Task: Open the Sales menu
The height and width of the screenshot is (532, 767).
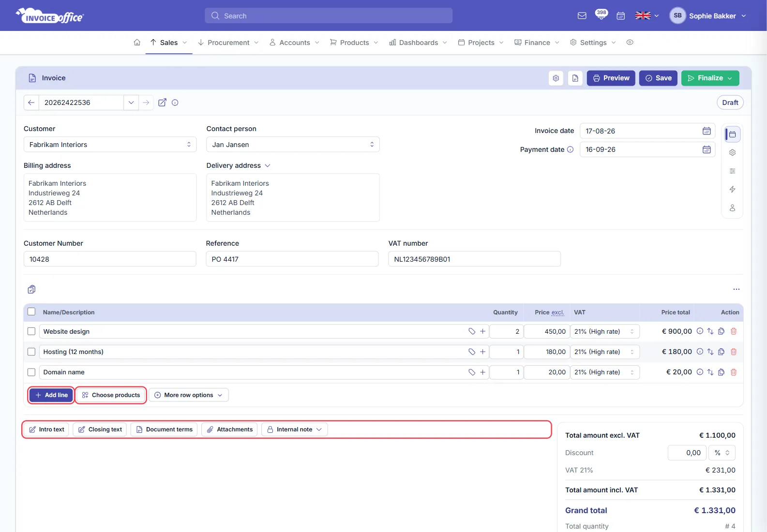Action: point(168,43)
